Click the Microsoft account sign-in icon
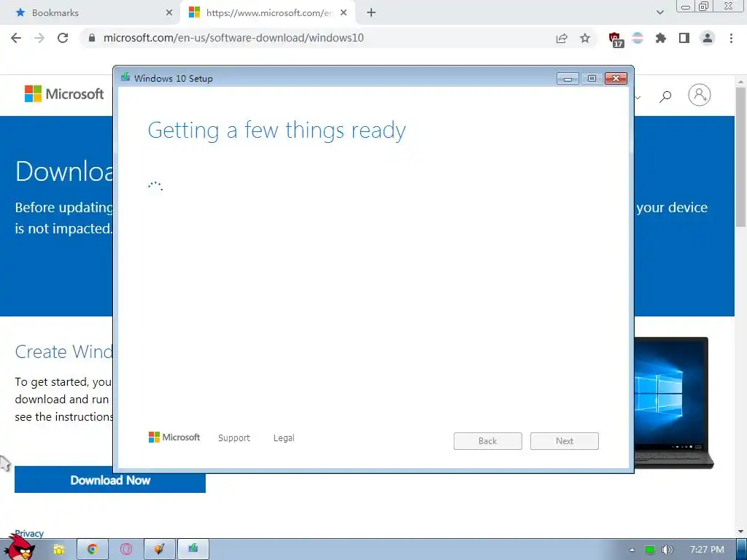747x560 pixels. click(x=700, y=95)
